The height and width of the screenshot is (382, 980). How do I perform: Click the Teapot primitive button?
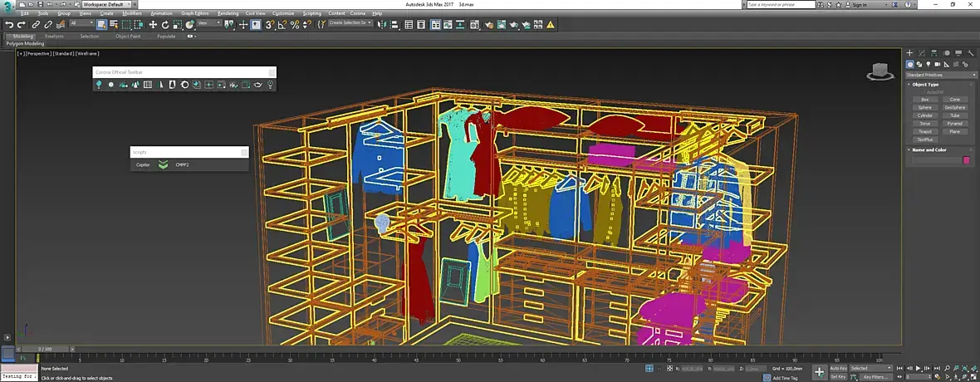click(x=924, y=131)
